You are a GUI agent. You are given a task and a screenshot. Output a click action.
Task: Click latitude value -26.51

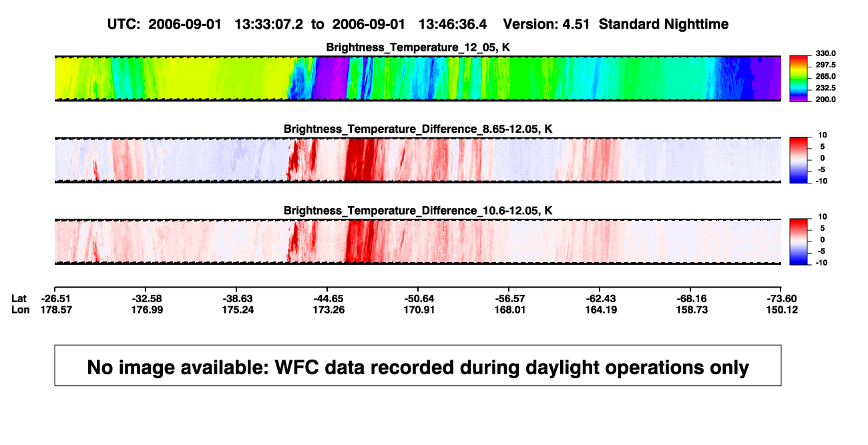click(55, 298)
